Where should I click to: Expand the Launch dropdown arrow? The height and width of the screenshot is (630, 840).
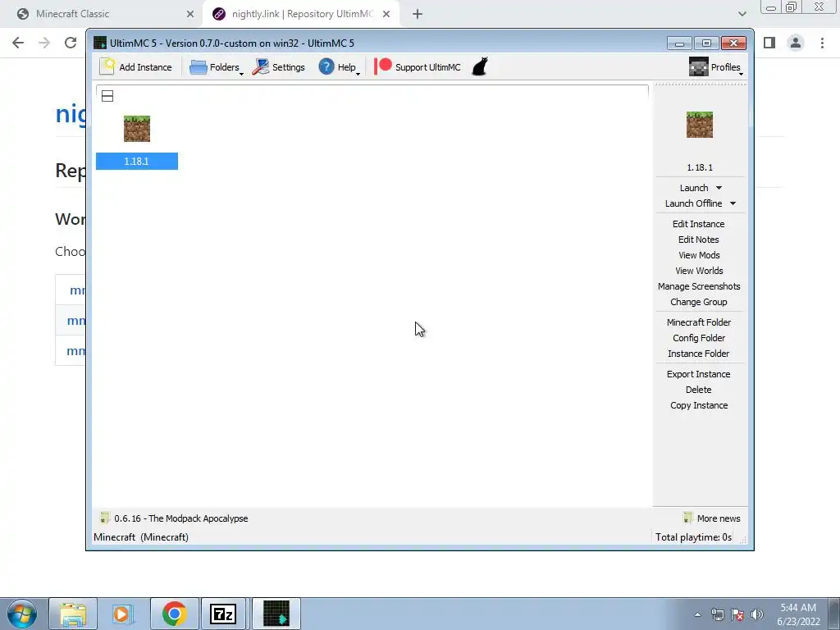pyautogui.click(x=719, y=188)
